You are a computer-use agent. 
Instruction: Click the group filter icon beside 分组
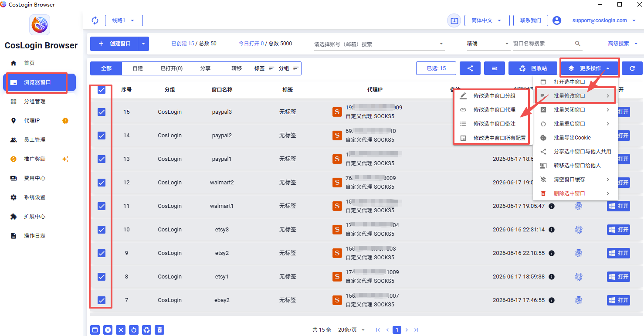click(x=296, y=68)
